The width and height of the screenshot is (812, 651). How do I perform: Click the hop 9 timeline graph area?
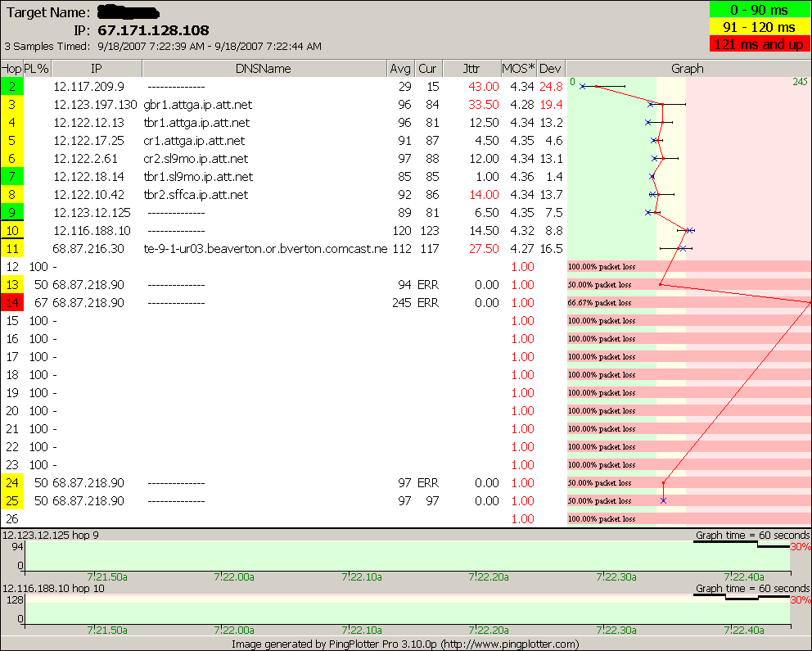[x=408, y=556]
